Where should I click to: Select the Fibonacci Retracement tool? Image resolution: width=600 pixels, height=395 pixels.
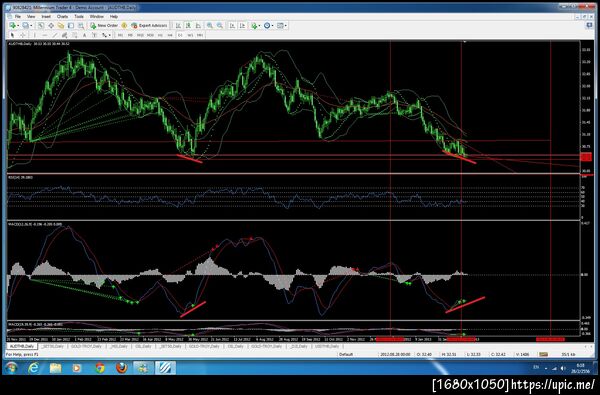75,35
